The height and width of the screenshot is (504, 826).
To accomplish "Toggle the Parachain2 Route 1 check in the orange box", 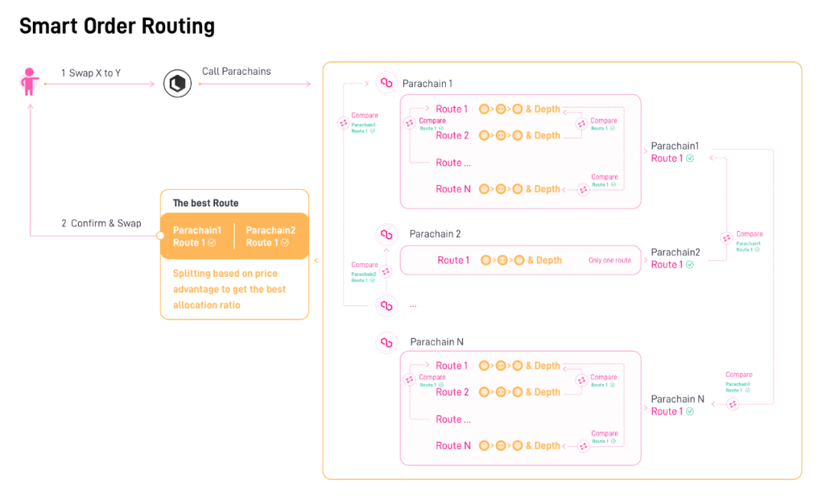I will pyautogui.click(x=285, y=243).
